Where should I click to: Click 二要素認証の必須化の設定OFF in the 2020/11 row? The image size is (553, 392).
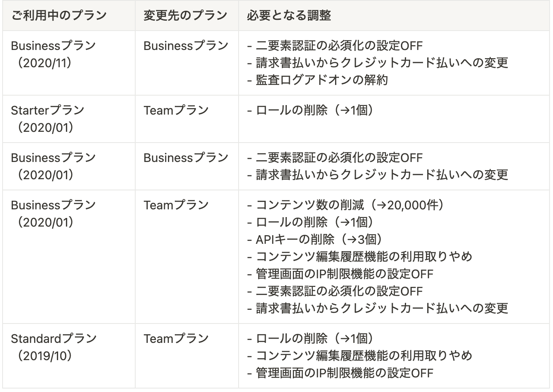tap(335, 46)
